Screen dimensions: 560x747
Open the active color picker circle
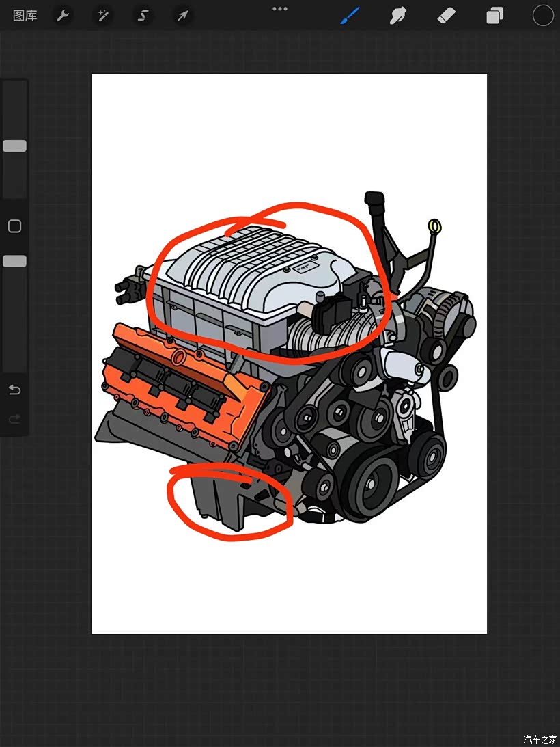point(543,15)
